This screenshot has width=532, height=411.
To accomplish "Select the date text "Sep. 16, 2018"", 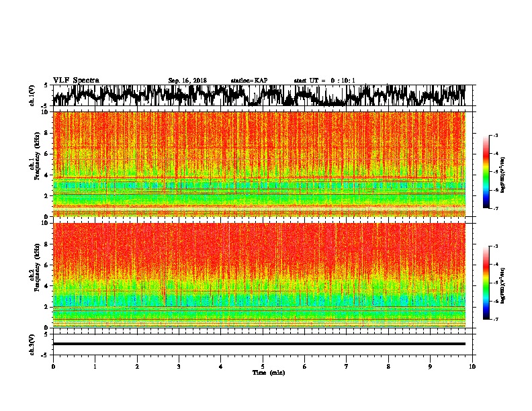I will [x=187, y=81].
